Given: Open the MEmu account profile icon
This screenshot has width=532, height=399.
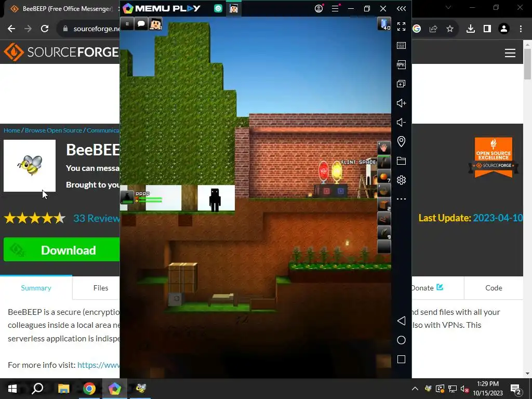Looking at the screenshot, I should [319, 8].
